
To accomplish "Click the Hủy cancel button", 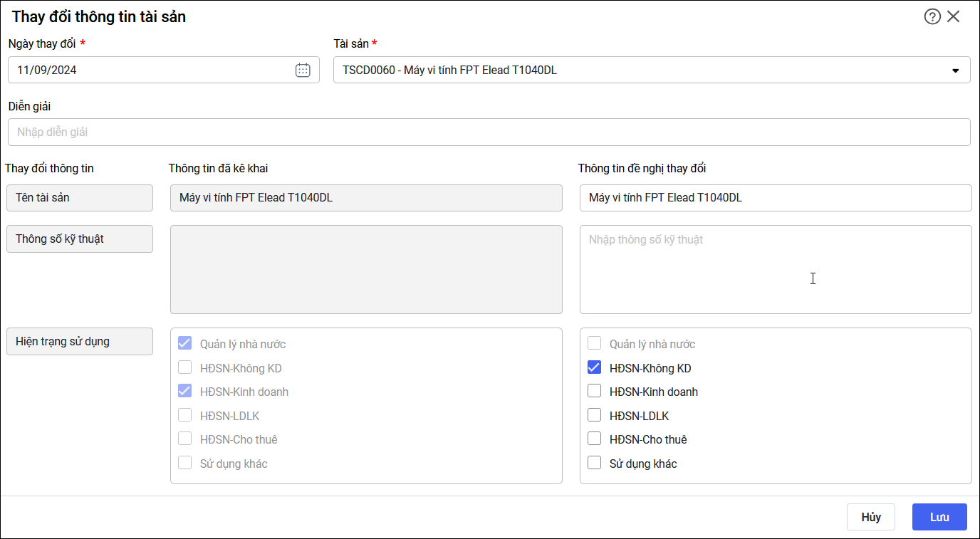I will coord(870,517).
